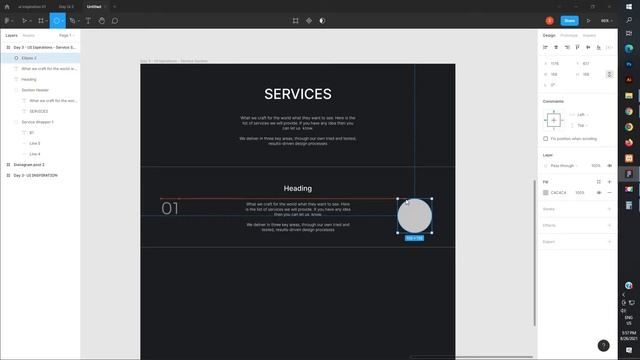
Task: Click the C4C4C4 fill color swatch
Action: 546,193
